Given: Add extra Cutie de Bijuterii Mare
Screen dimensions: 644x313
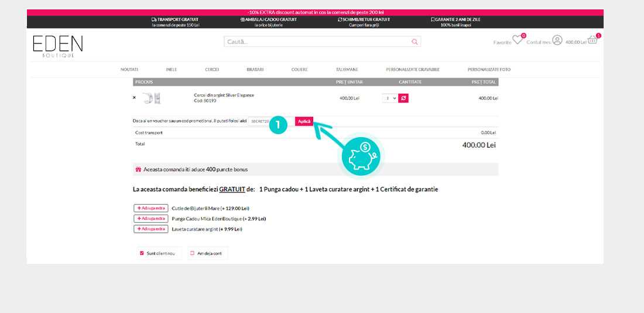Looking at the screenshot, I should point(151,208).
